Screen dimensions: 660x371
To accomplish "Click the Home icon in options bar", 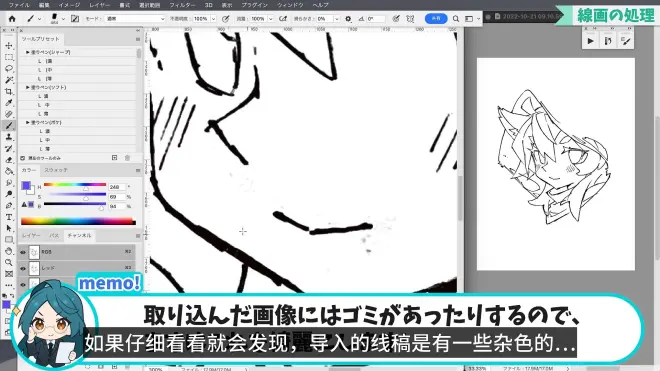I will [12, 19].
